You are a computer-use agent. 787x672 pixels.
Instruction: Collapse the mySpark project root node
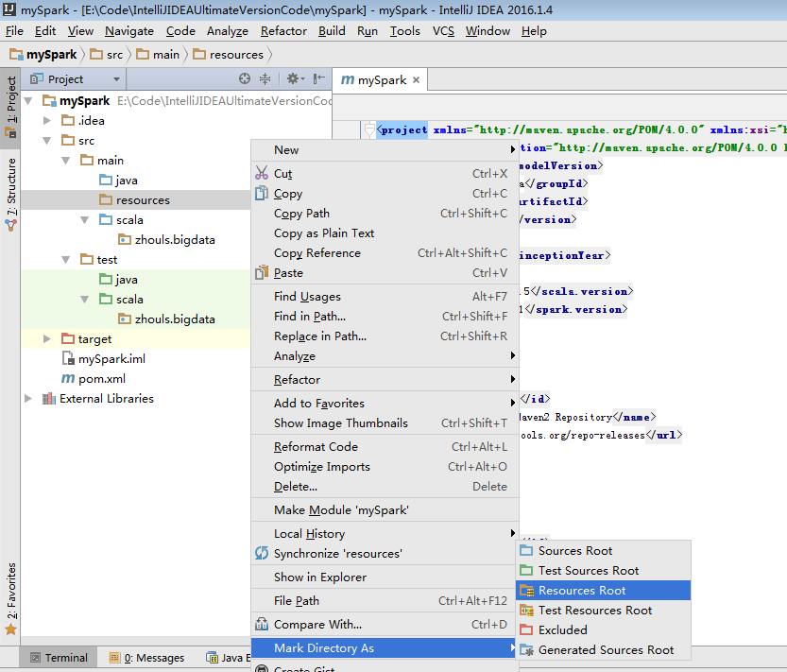click(28, 101)
